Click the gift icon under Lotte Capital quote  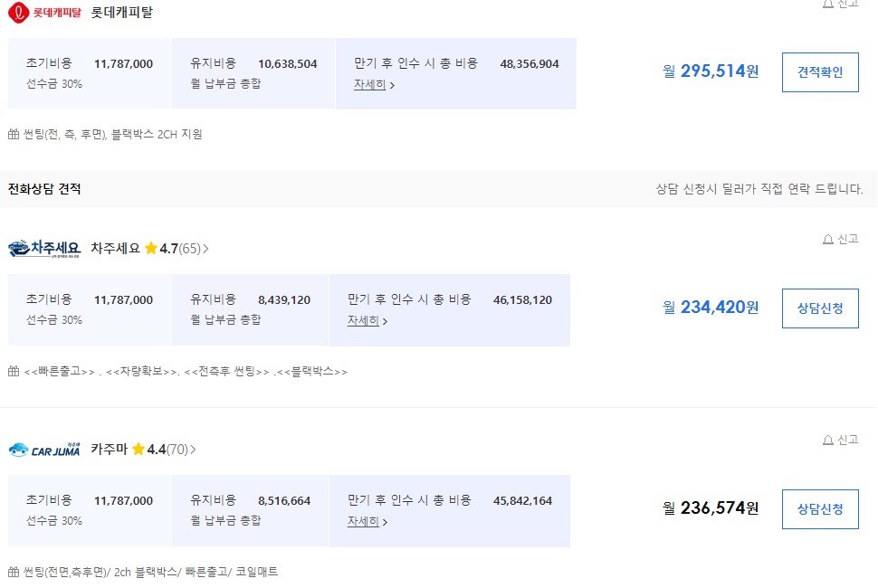pyautogui.click(x=14, y=135)
